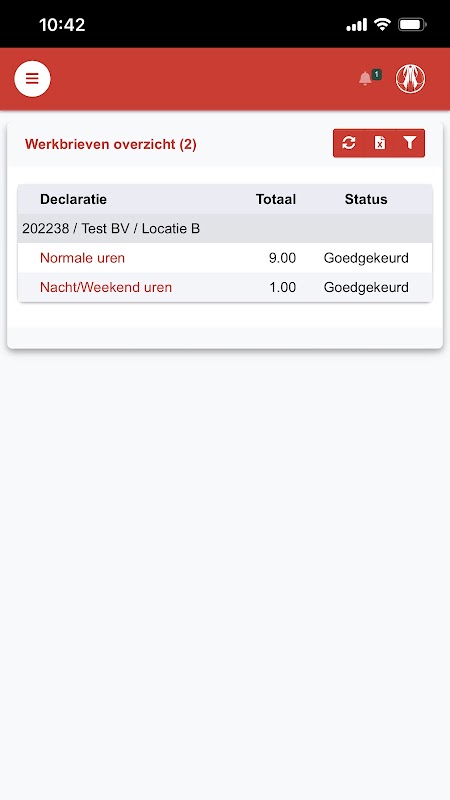Export the list to Excel
The image size is (450, 800).
click(380, 143)
